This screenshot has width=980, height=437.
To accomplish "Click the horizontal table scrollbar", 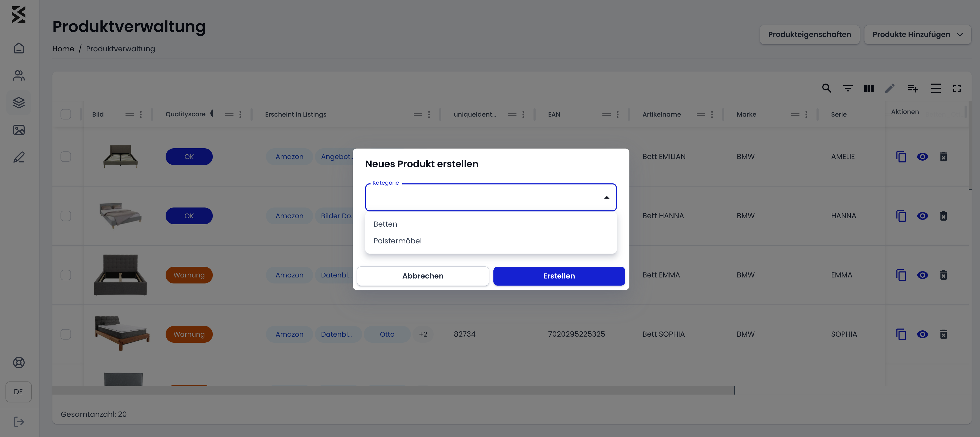I will [x=393, y=390].
